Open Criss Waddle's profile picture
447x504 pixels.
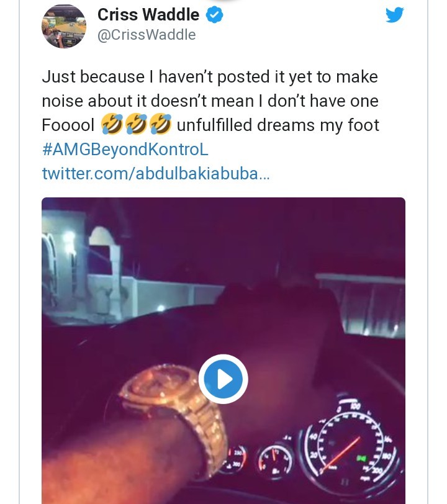(64, 26)
